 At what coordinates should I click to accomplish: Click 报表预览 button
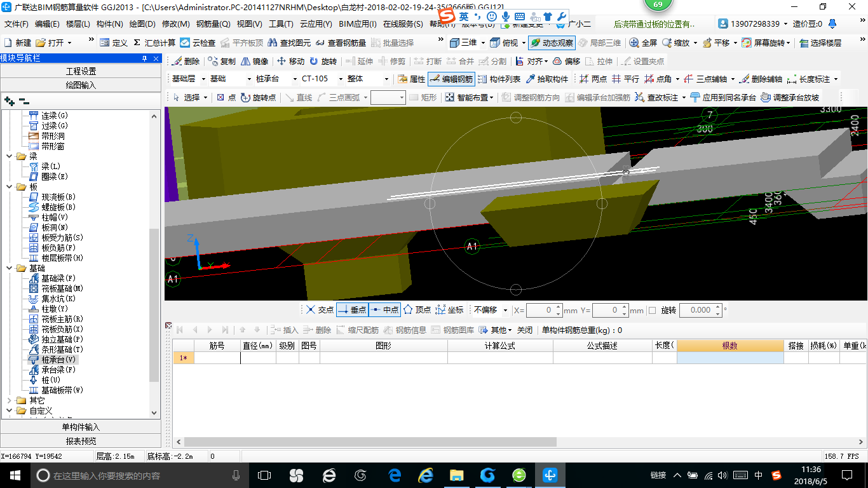click(81, 441)
